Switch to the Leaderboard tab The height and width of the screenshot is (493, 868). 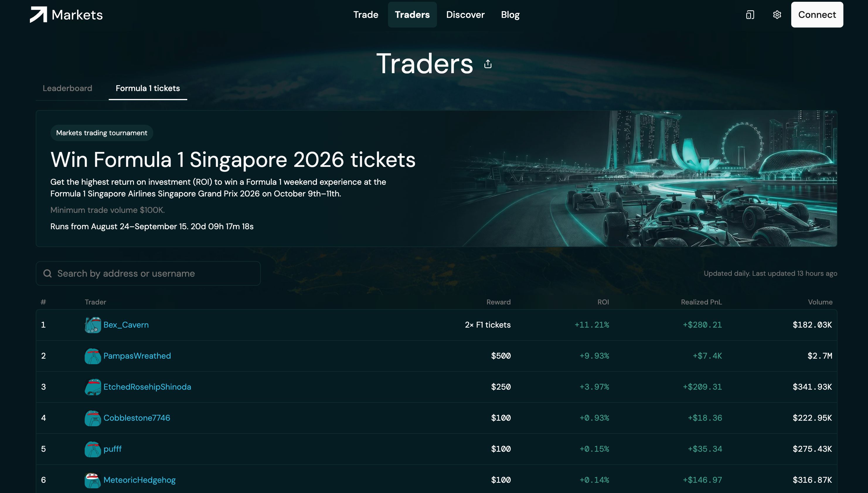(x=67, y=88)
